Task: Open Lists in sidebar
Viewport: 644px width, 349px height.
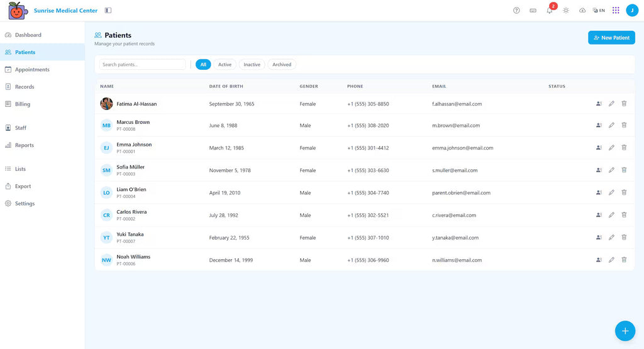Action: click(42, 169)
